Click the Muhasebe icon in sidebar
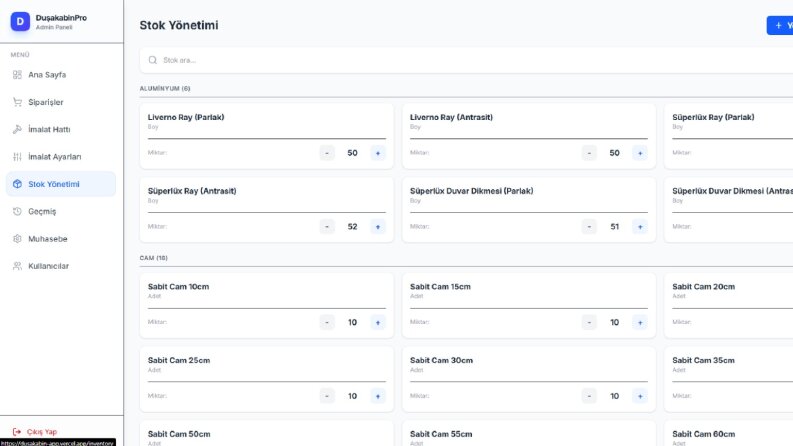 (17, 239)
